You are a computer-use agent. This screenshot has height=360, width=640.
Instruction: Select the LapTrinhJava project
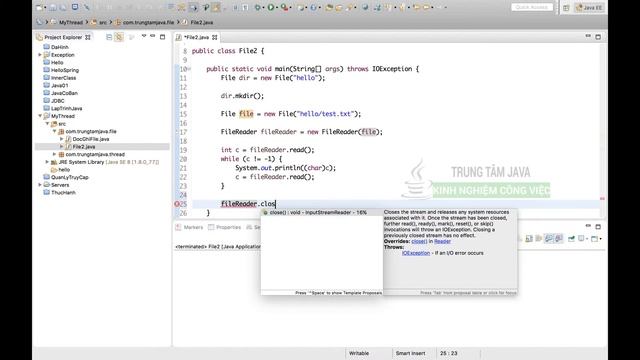point(67,108)
